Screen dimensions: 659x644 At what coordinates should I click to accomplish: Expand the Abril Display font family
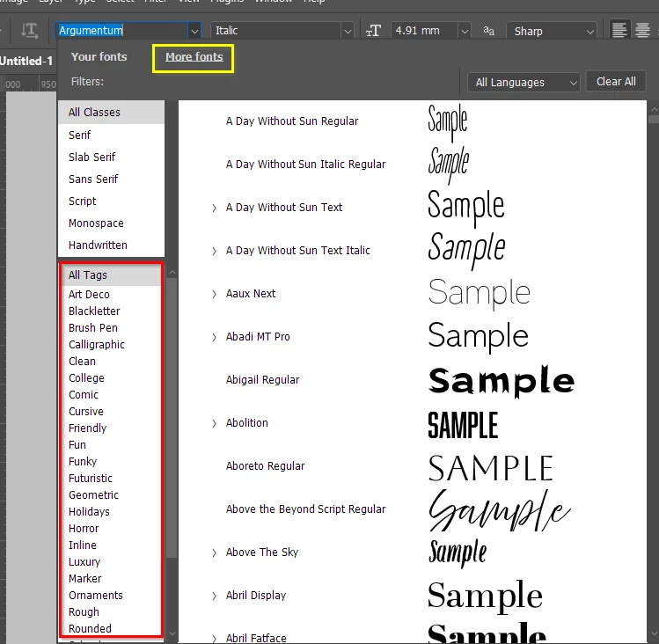pos(214,596)
